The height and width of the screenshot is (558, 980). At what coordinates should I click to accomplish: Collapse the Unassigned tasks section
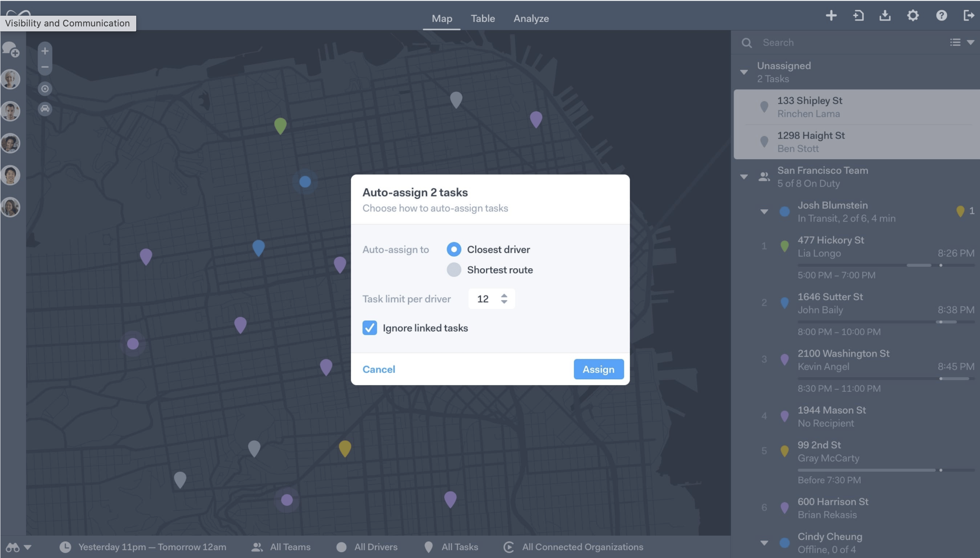pyautogui.click(x=744, y=71)
